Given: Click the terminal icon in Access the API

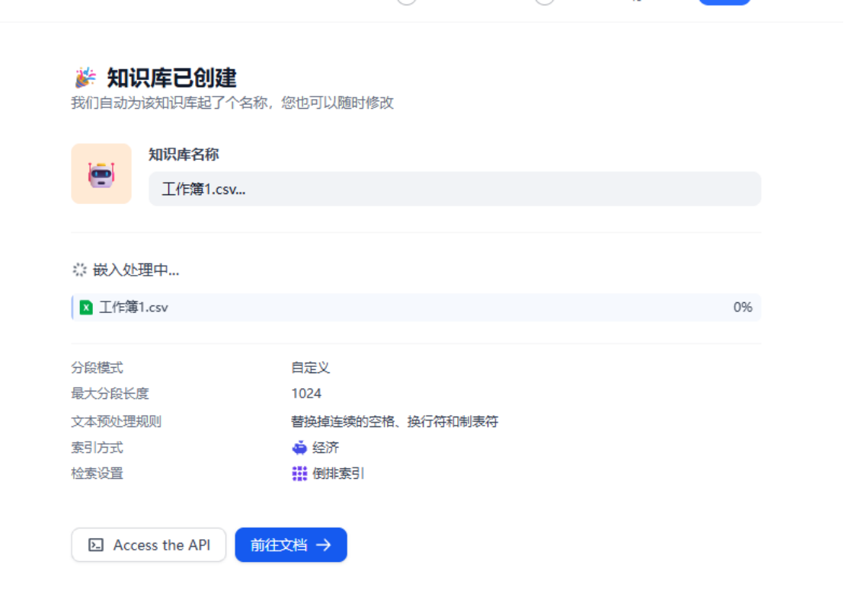Looking at the screenshot, I should point(96,545).
